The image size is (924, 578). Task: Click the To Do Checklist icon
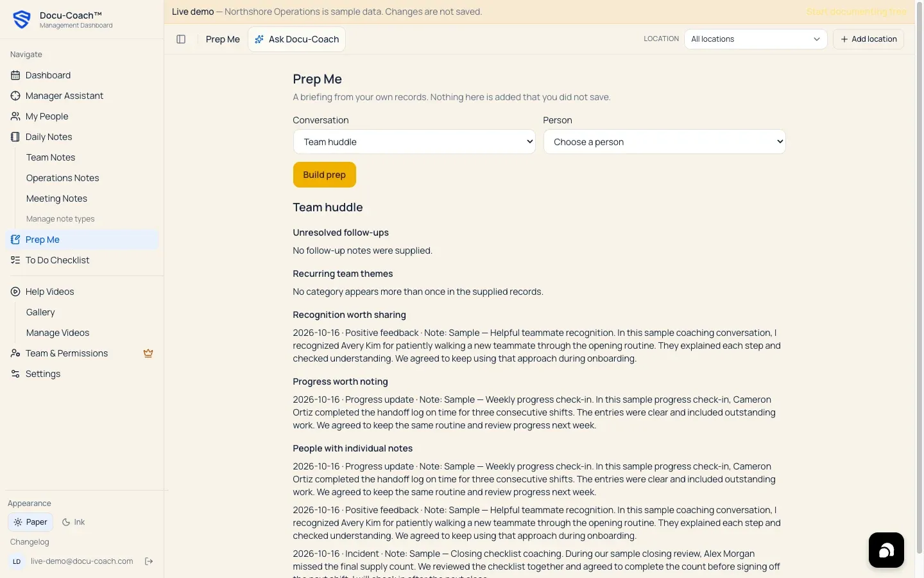15,260
